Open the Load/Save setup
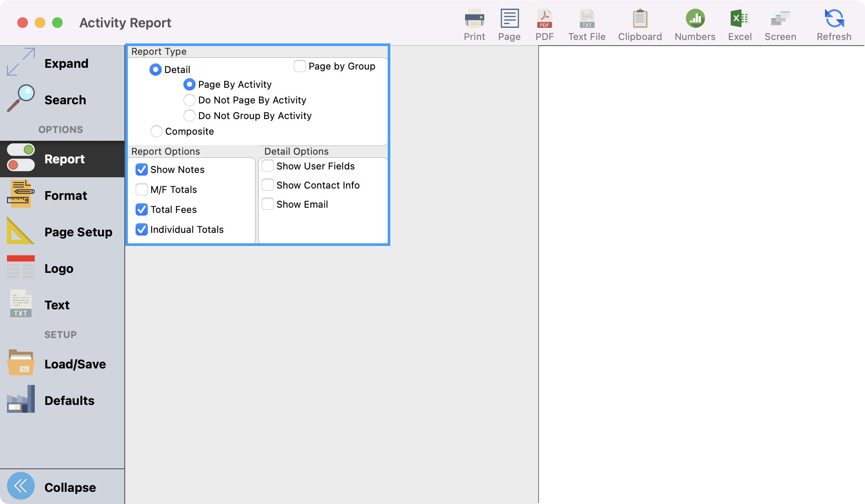The image size is (865, 504). (x=75, y=364)
